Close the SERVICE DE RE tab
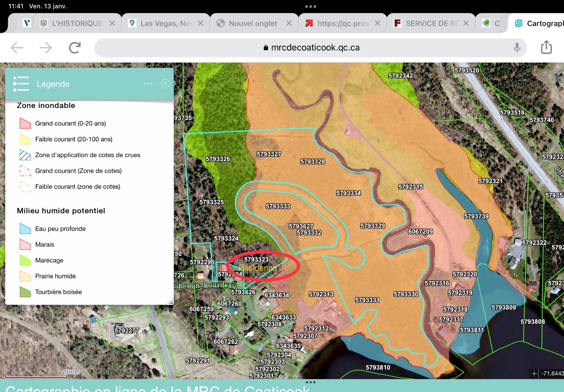Viewport: 564px width, 392px height. (x=466, y=23)
